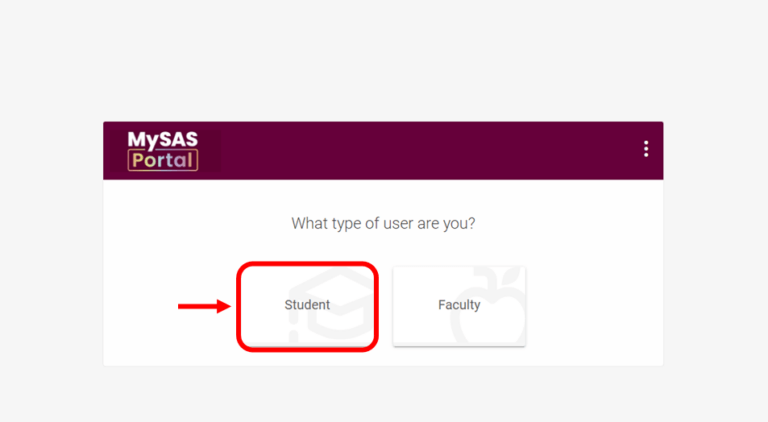Click the gold-outlined "Portal" badge
This screenshot has height=422, width=768.
[163, 161]
